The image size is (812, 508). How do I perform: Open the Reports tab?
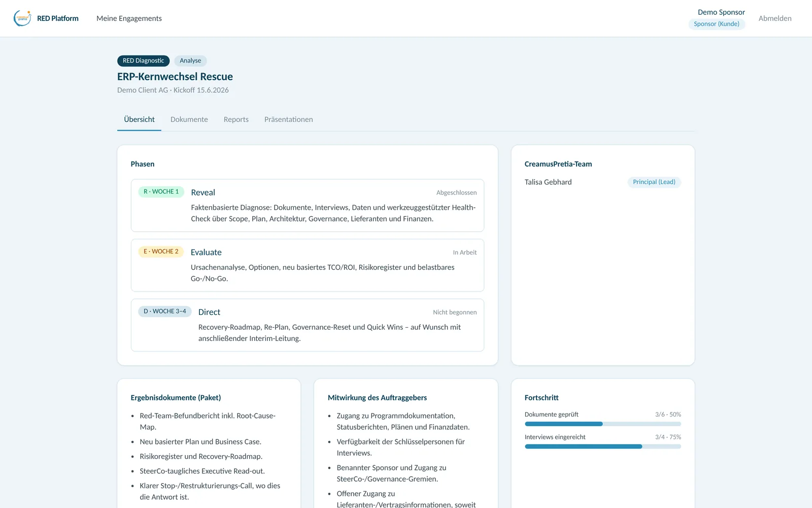pyautogui.click(x=236, y=119)
